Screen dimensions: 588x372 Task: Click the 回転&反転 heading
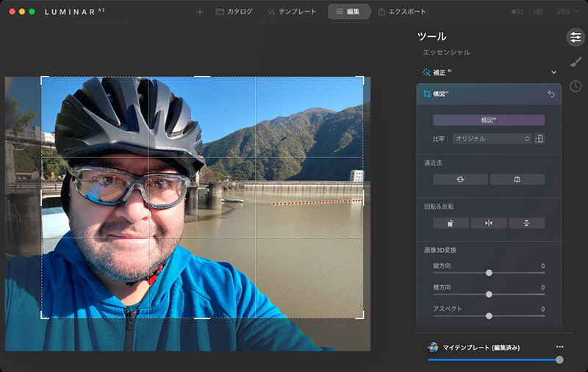[x=439, y=207]
